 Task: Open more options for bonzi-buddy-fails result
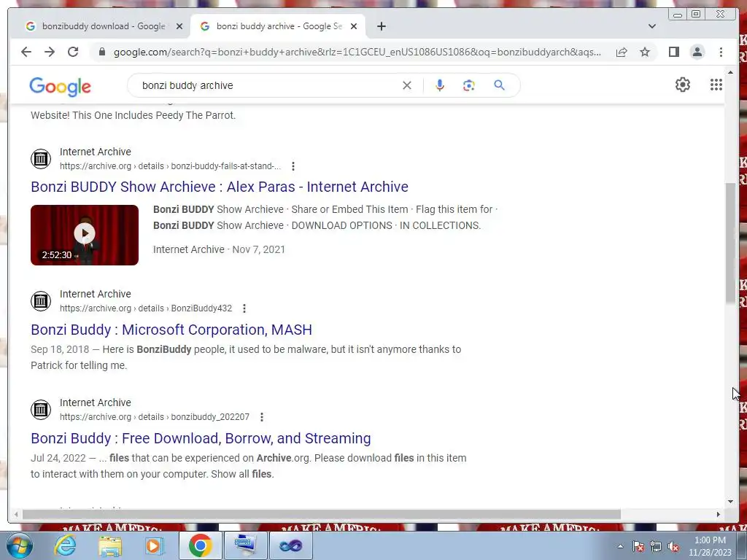click(293, 166)
